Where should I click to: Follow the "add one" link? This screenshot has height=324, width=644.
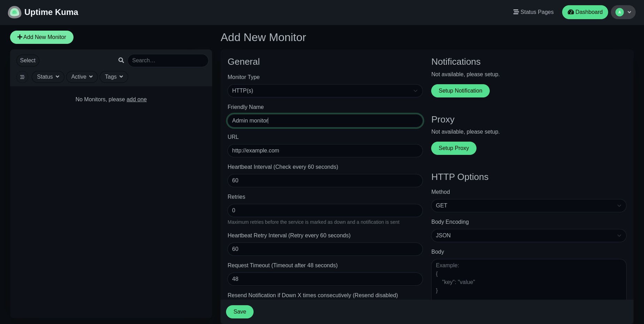coord(137,100)
